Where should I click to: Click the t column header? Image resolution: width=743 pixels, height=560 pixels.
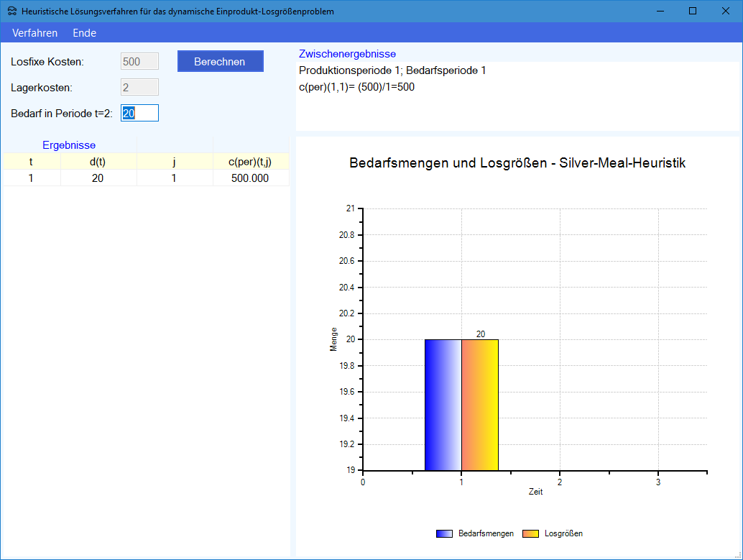point(31,162)
